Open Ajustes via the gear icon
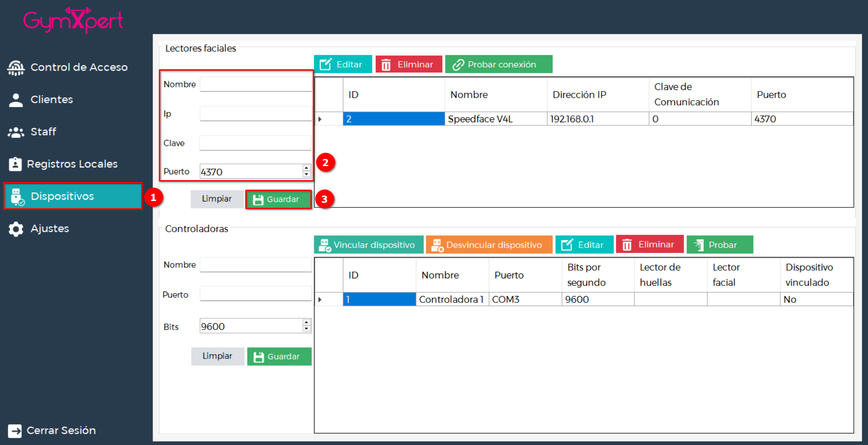Viewport: 868px width, 445px height. tap(16, 229)
